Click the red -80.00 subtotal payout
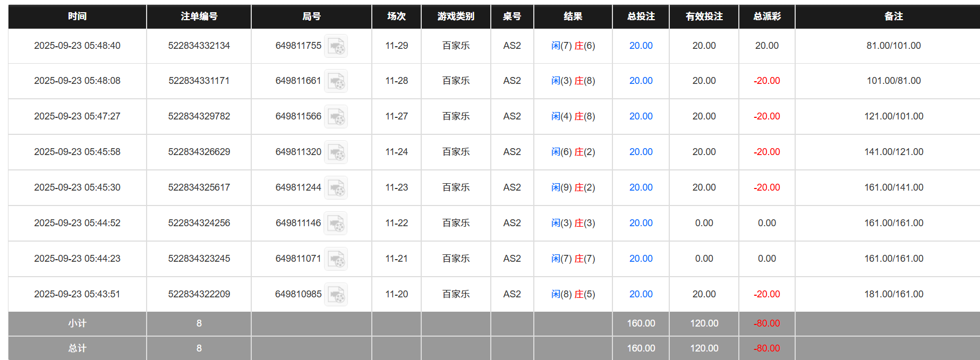Viewport: 980px width, 360px height. tap(766, 323)
